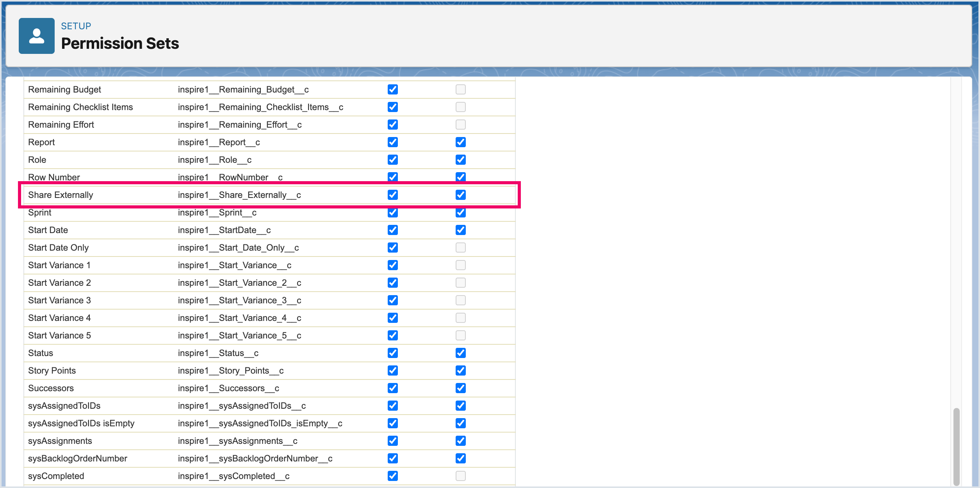Disable edit access for sysAssignedToIDs isEmpty
The height and width of the screenshot is (488, 980).
pos(460,423)
